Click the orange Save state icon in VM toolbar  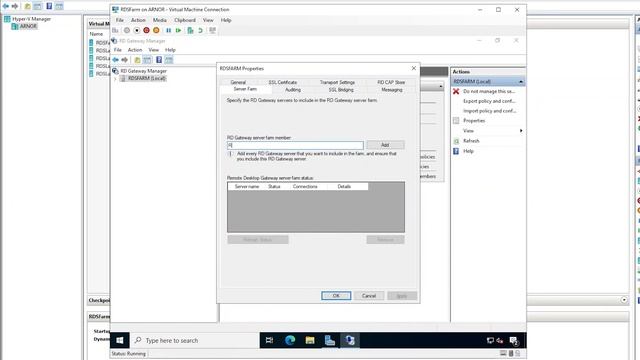pos(156,30)
